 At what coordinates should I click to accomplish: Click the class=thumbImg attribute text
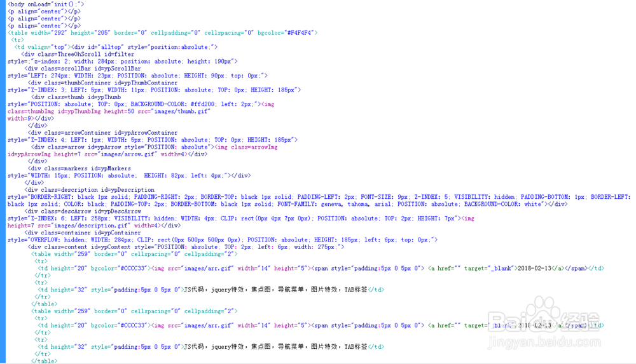31,111
